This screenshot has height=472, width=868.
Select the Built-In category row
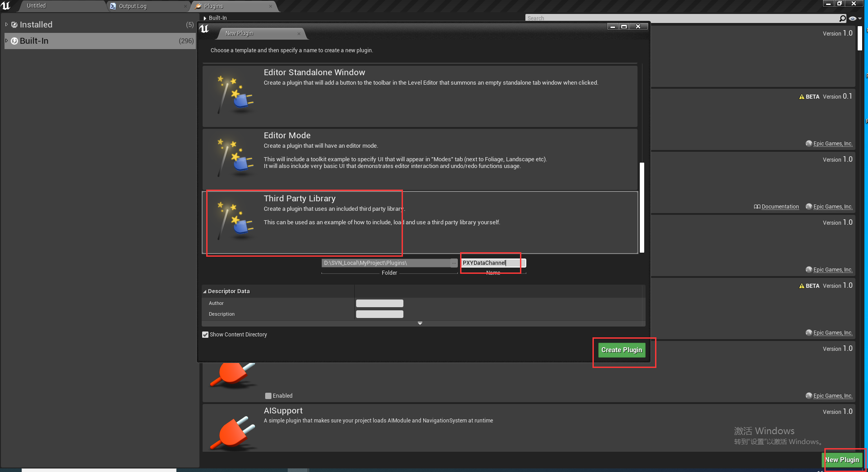[x=99, y=41]
